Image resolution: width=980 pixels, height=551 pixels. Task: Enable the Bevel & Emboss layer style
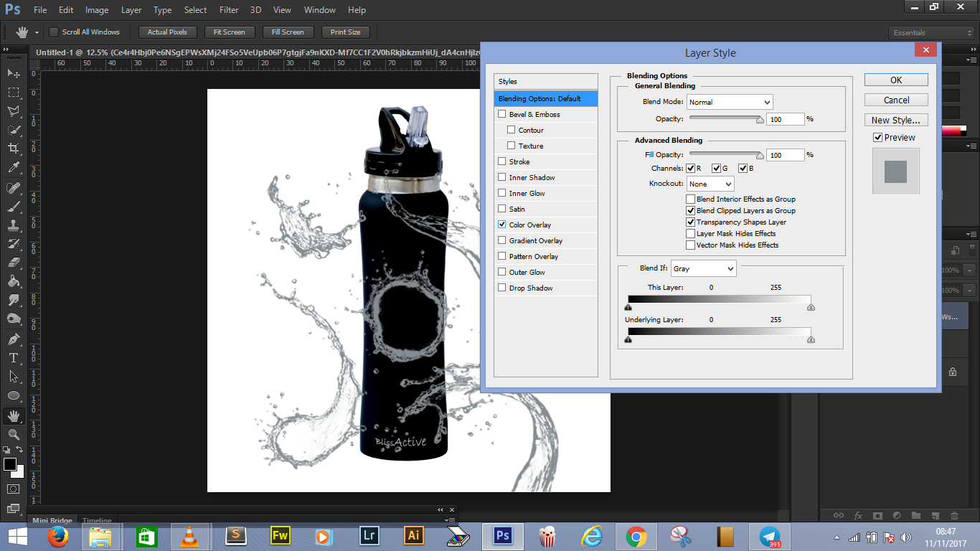click(502, 114)
